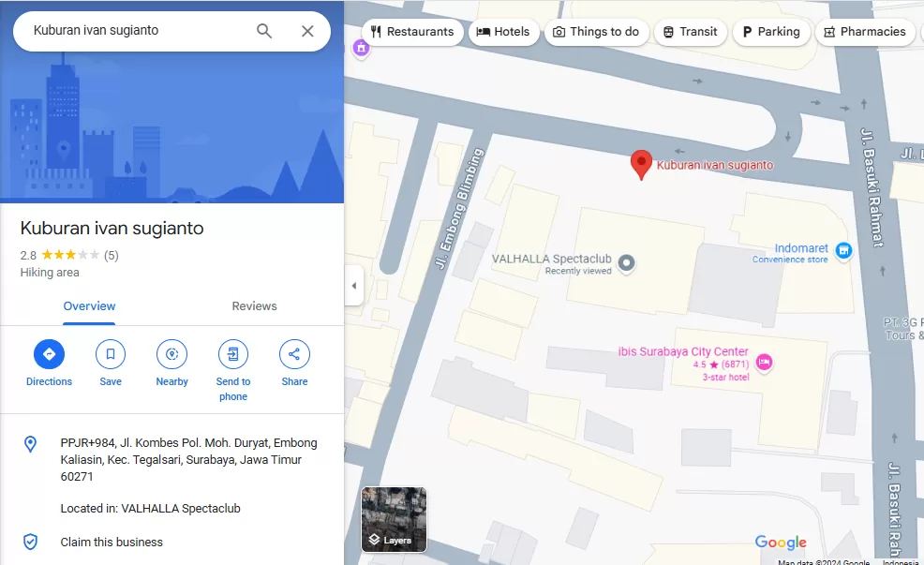924x565 pixels.
Task: Share this location
Action: pyautogui.click(x=294, y=354)
